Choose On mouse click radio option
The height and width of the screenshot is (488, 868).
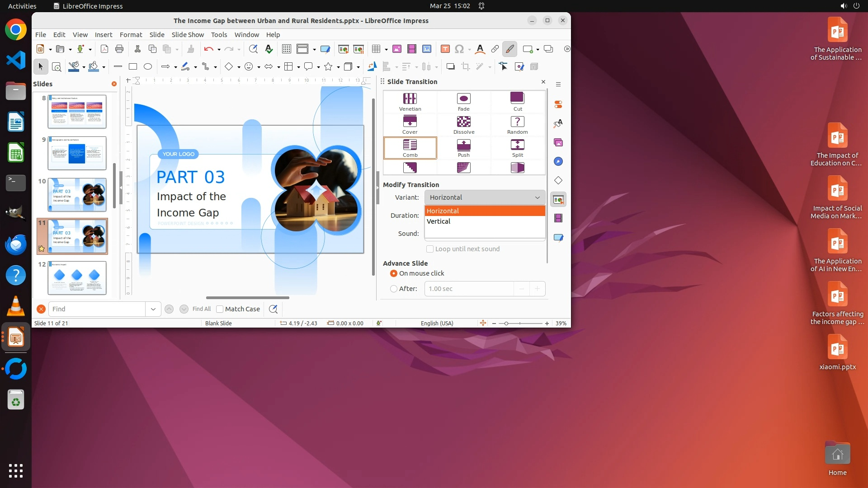point(394,273)
